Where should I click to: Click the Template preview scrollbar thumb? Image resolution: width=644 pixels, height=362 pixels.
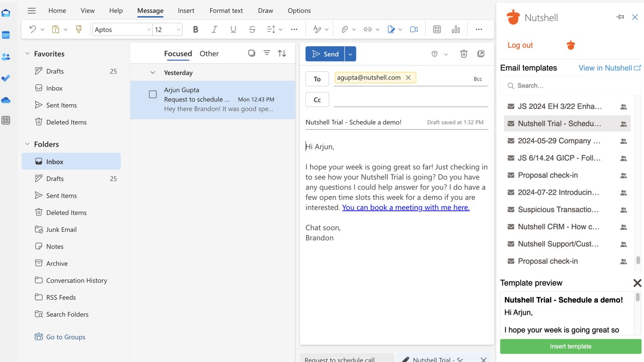pyautogui.click(x=638, y=297)
